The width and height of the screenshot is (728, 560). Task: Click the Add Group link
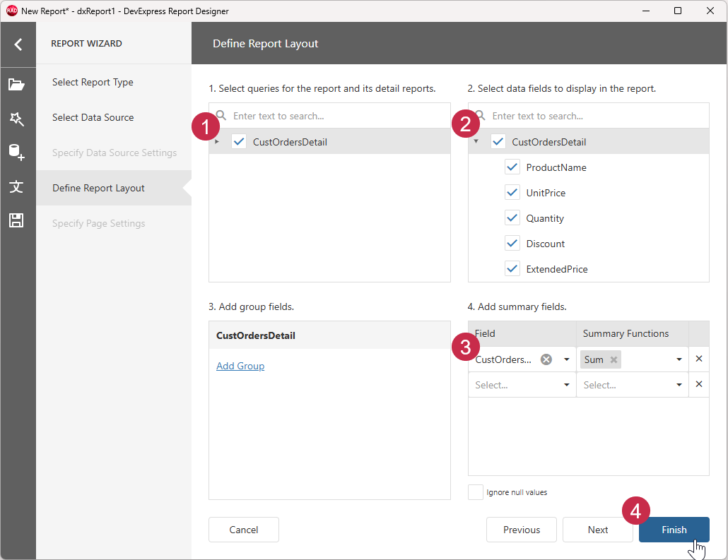pos(240,367)
